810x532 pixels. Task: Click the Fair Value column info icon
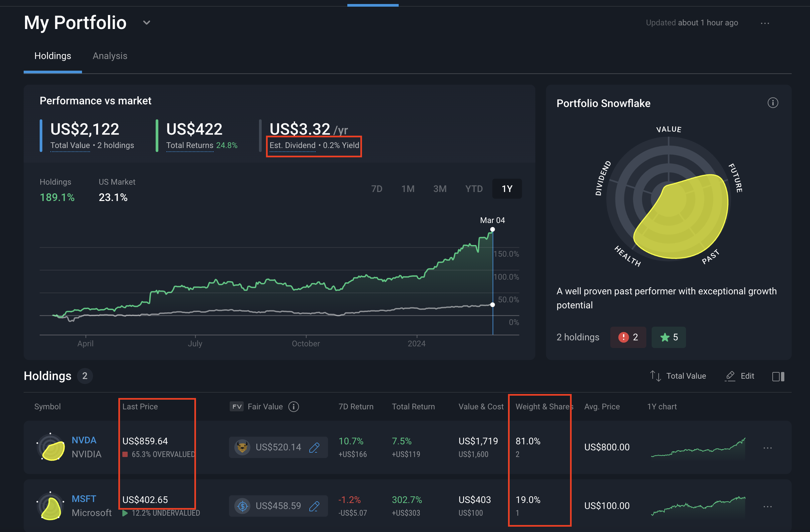[293, 406]
